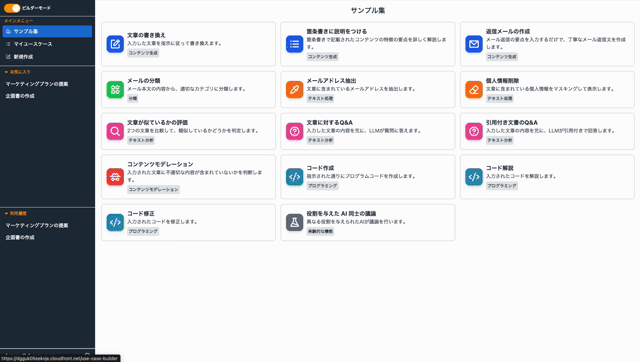
Task: Open マーケティングプランの提案 under 利用履歴
Action: [x=37, y=225]
